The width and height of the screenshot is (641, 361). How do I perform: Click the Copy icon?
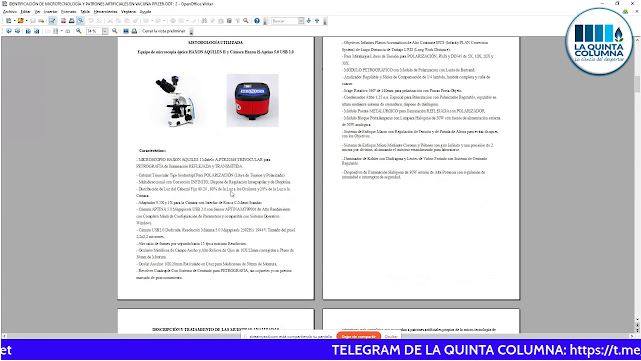(119, 20)
